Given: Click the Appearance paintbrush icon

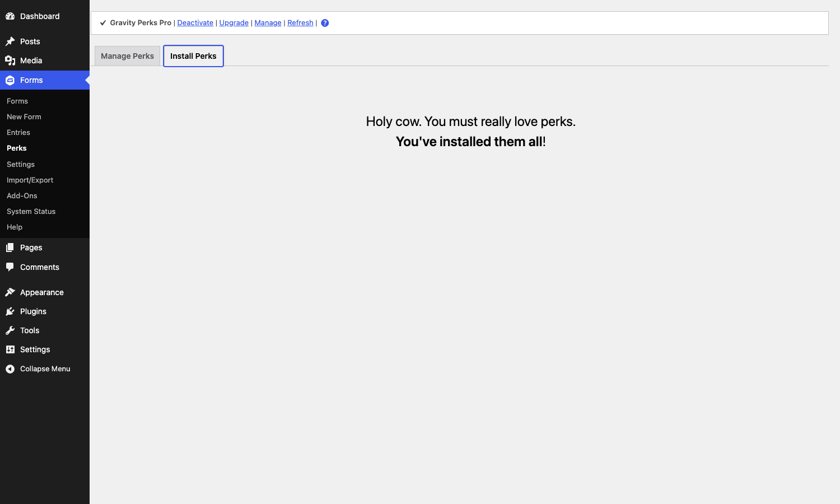Looking at the screenshot, I should pos(10,292).
